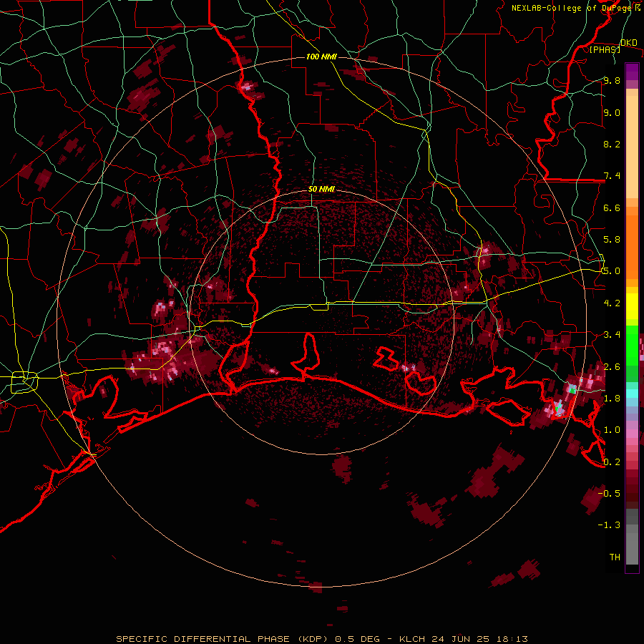Viewport: 644px width, 644px height.
Task: Click the 8.2 value on the scale
Action: (x=612, y=144)
